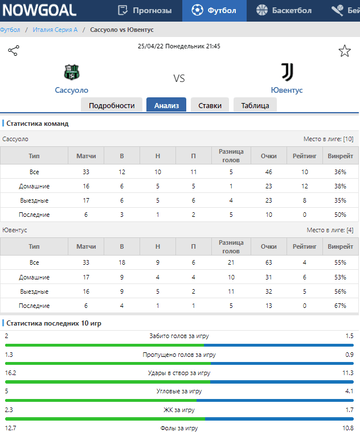Viewport: 360px width, 432px height.
Task: Switch to the Ставки tab
Action: pos(210,105)
